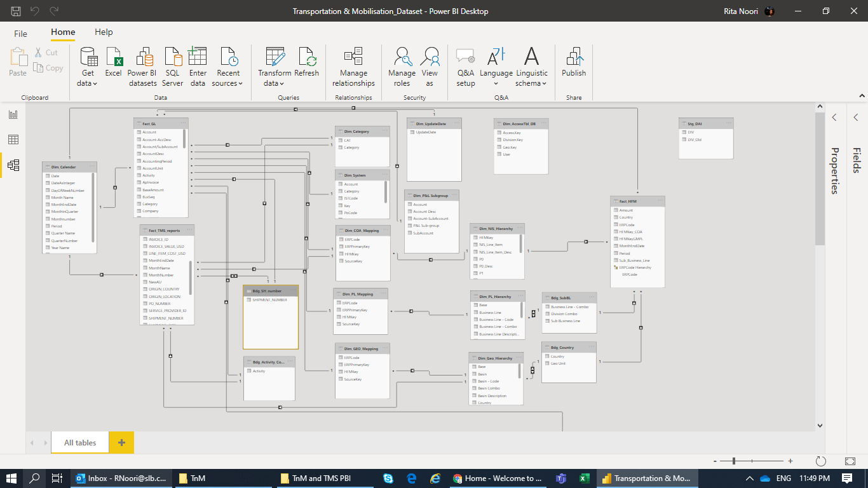Select the All tables layout tab
Viewport: 868px width, 488px height.
pos(80,443)
